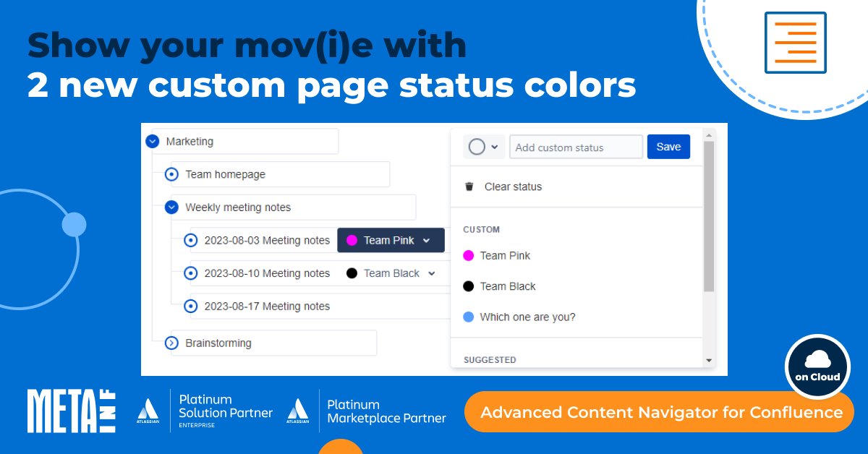Click the Clear status trash icon
This screenshot has height=454, width=868.
[x=469, y=187]
